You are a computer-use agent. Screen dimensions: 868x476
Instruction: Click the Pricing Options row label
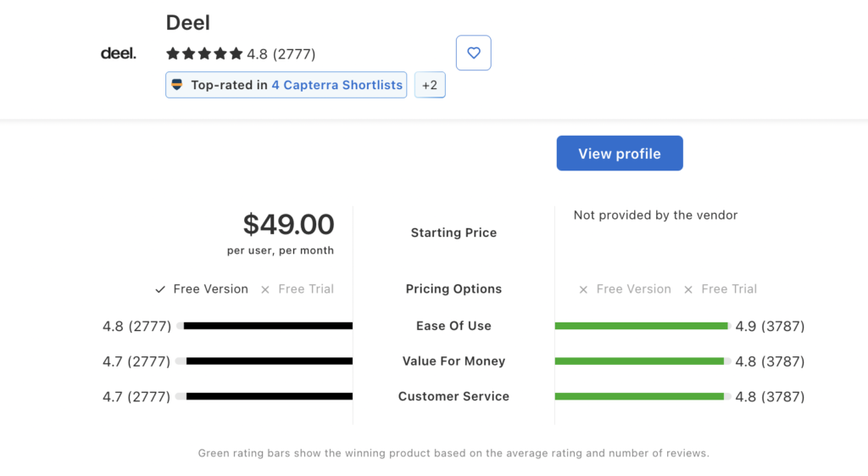(x=453, y=289)
